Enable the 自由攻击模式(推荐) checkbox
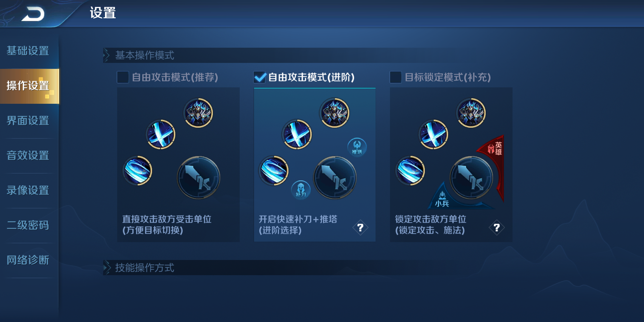Image resolution: width=644 pixels, height=322 pixels. click(x=123, y=77)
